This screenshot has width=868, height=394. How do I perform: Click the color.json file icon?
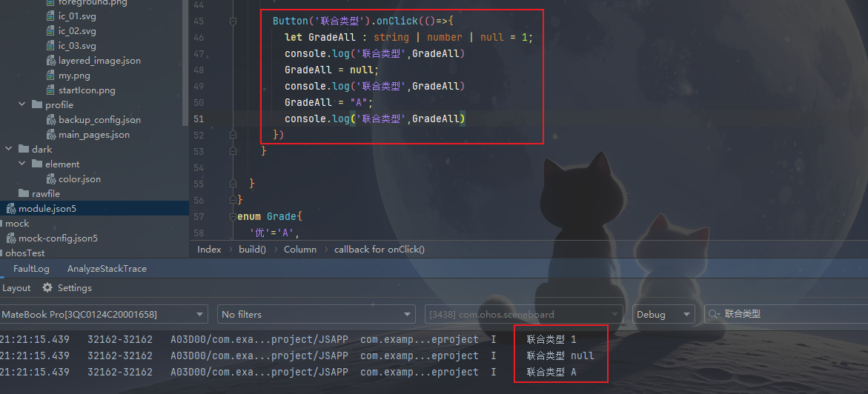[51, 178]
